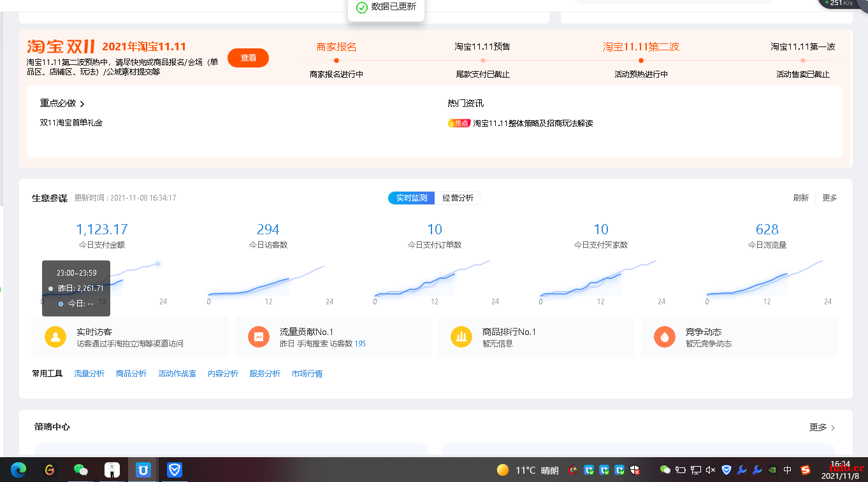The height and width of the screenshot is (482, 868).
Task: Open the 双11淘宝首单礼金 link
Action: pyautogui.click(x=71, y=122)
